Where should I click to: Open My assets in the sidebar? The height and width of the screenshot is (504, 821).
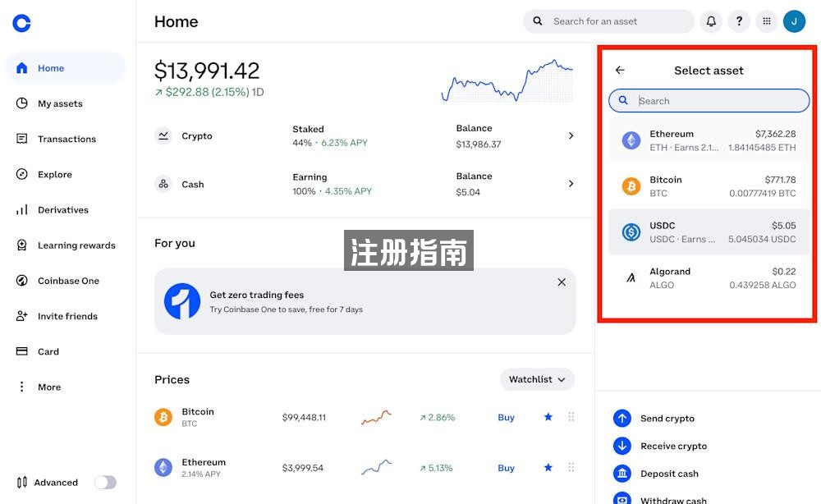tap(60, 103)
